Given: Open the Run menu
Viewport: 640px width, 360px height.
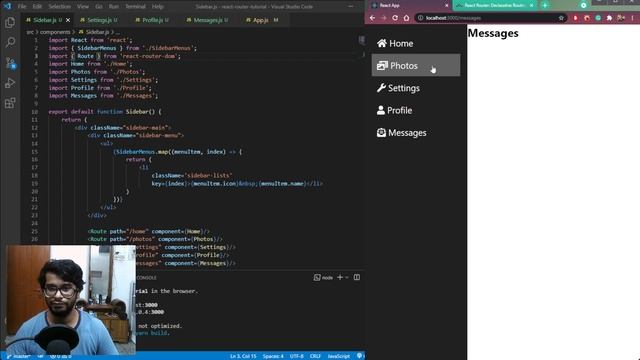Looking at the screenshot, I should point(113,7).
